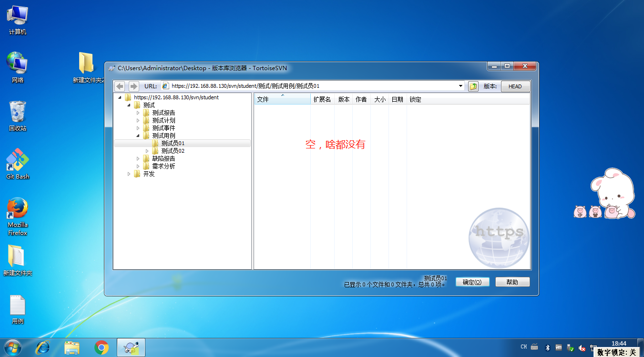Viewport: 644px width, 357px height.
Task: Open the Git Bash desktop shortcut
Action: (18, 164)
